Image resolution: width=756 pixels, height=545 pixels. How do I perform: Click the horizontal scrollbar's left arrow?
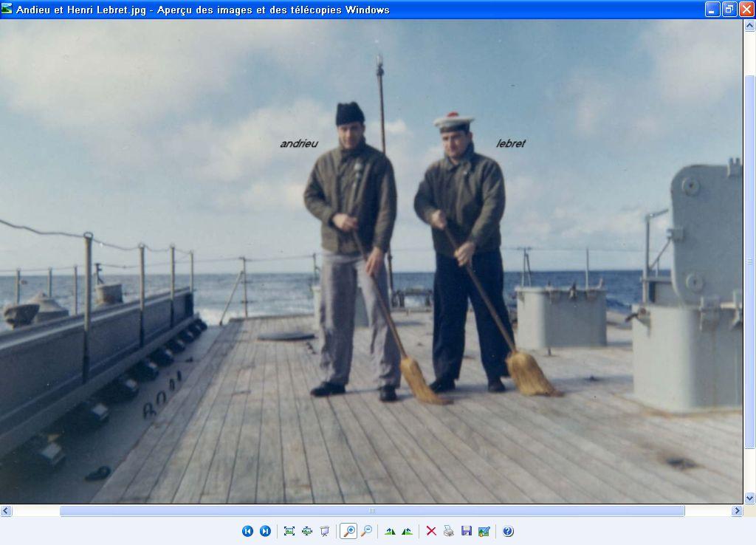(6, 510)
